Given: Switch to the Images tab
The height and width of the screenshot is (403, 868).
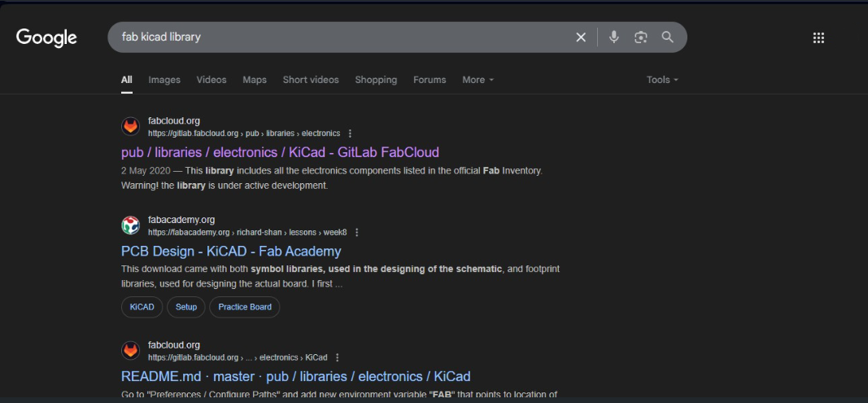Looking at the screenshot, I should pos(164,80).
